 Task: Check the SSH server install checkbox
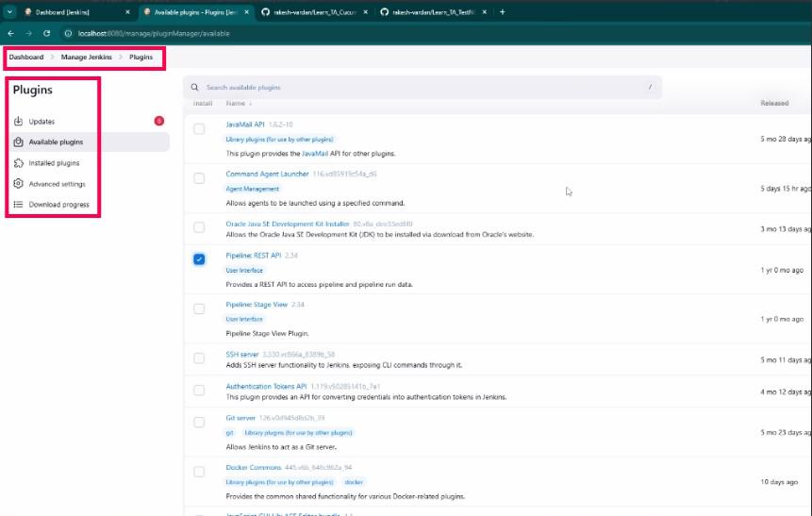(199, 358)
